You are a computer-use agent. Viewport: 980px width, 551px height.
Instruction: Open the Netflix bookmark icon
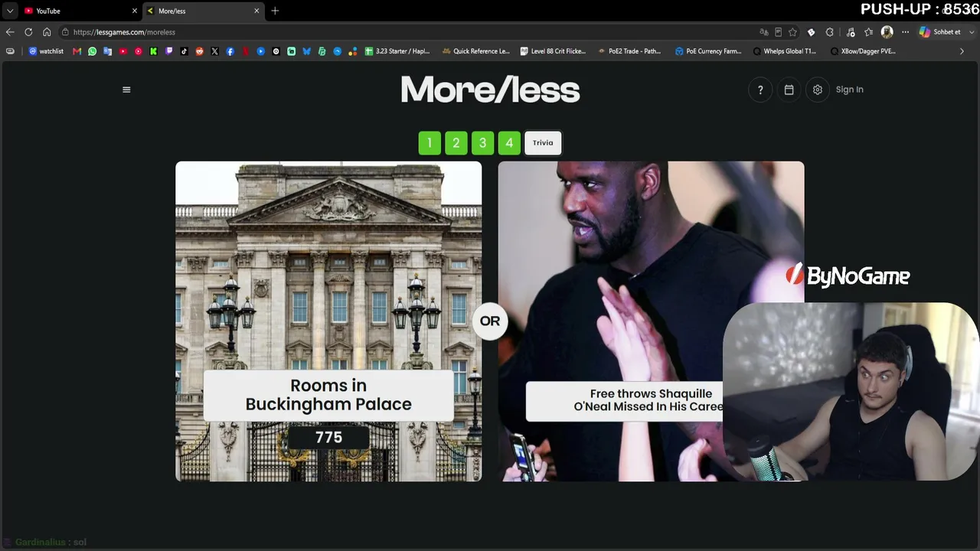tap(246, 51)
